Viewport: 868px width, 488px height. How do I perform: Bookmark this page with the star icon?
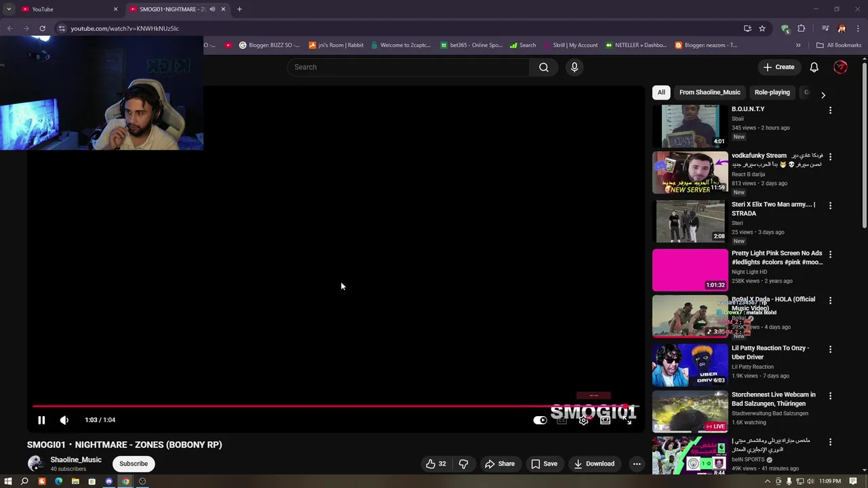[762, 28]
